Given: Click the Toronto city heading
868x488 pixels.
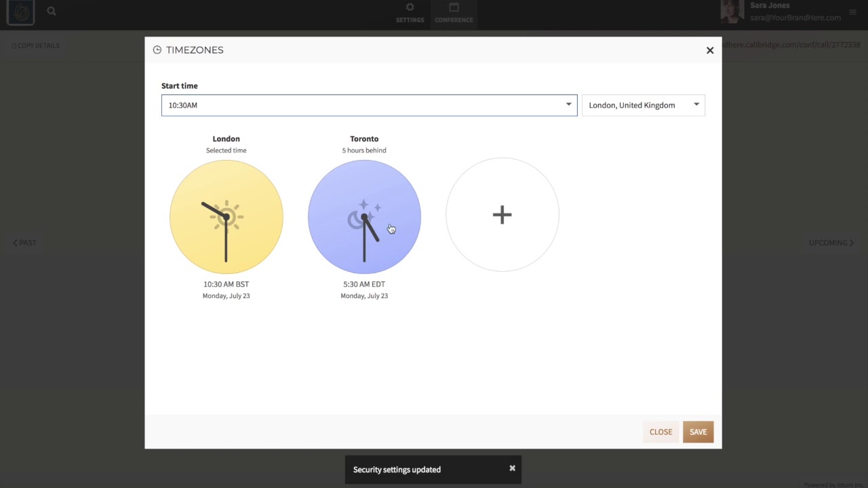Looking at the screenshot, I should pos(364,138).
